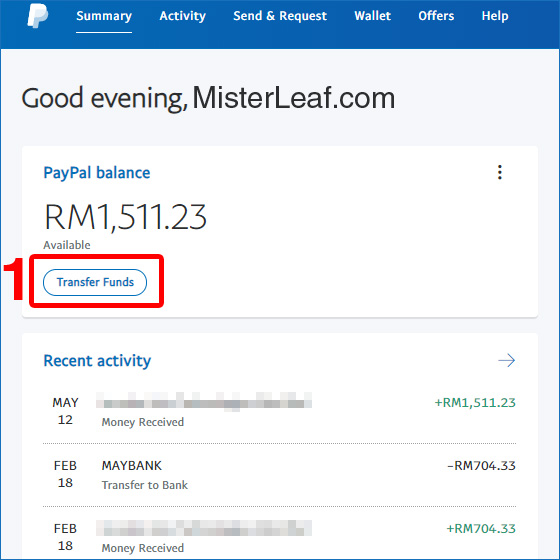Click the RM1,511.23 available balance
Screen dimensions: 560x560
pyautogui.click(x=125, y=217)
